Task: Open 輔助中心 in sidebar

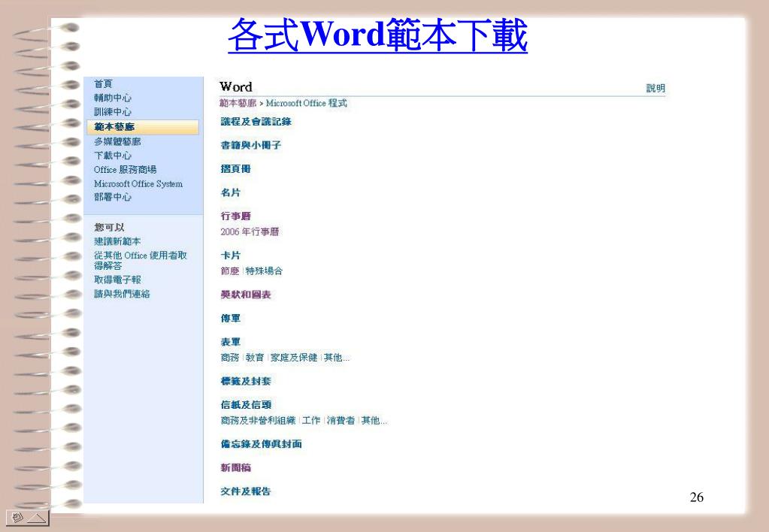Action: click(112, 98)
